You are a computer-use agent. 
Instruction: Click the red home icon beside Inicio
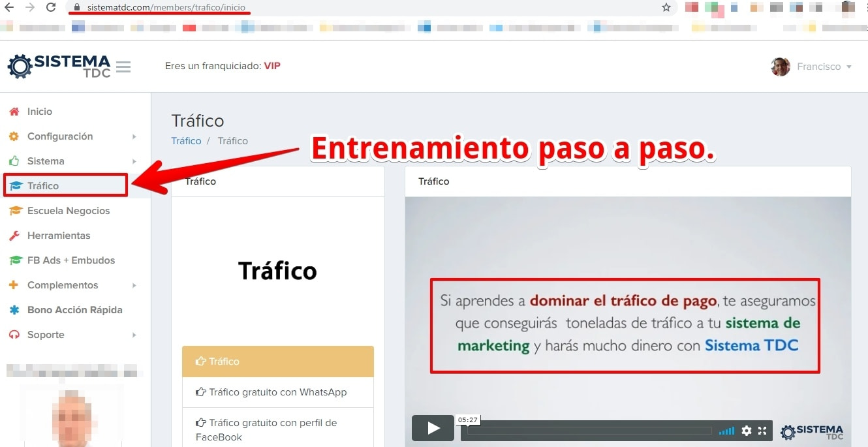pos(14,112)
